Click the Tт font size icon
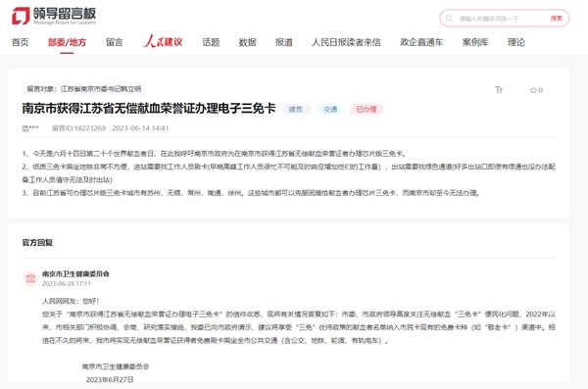This screenshot has height=389, width=588. [x=499, y=90]
